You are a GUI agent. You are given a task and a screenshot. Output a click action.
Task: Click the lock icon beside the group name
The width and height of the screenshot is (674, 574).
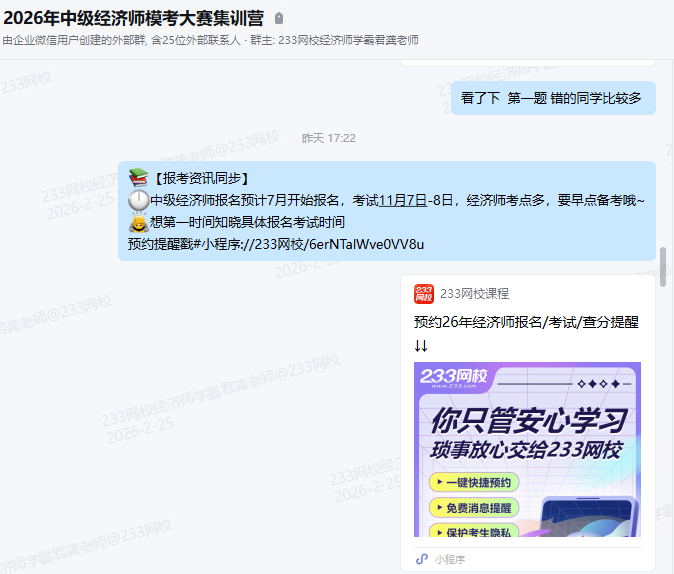[x=279, y=18]
